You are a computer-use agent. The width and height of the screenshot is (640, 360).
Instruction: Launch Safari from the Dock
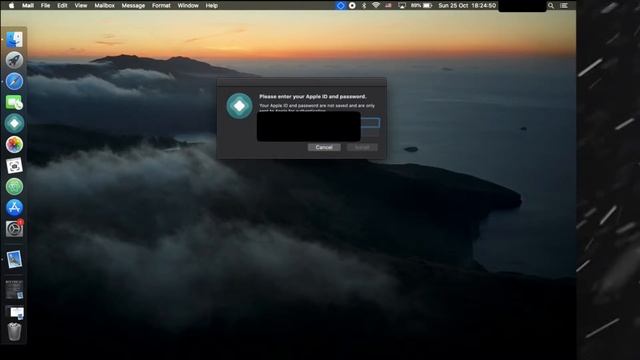14,81
